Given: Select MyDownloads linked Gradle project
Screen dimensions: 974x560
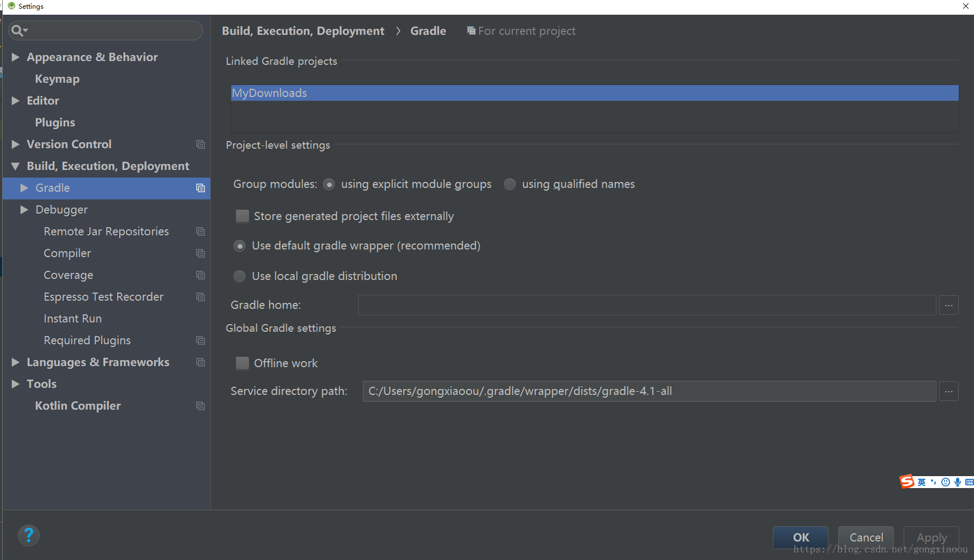Looking at the screenshot, I should (x=594, y=93).
